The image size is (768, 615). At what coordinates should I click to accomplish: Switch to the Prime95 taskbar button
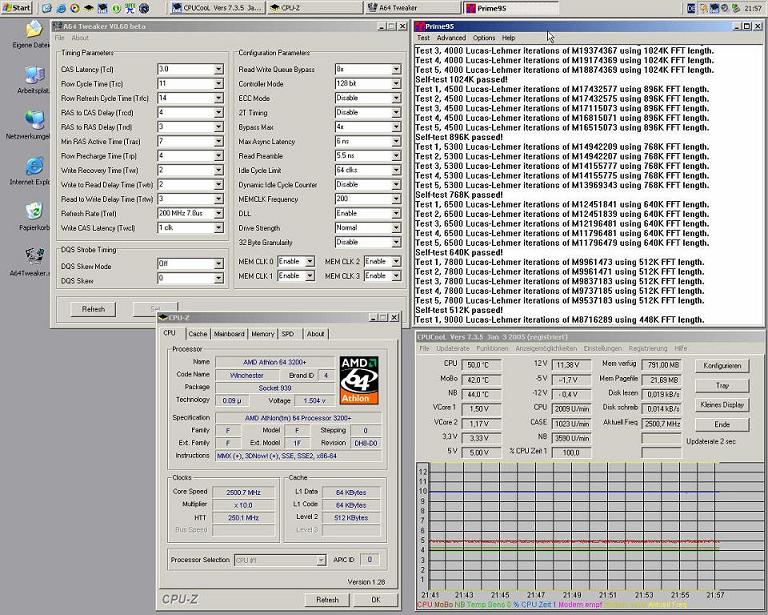click(x=510, y=7)
